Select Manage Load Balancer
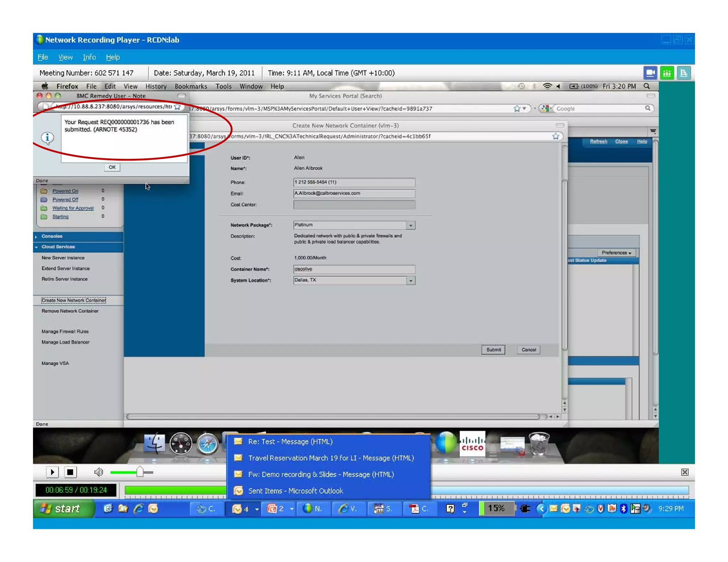The height and width of the screenshot is (562, 728). (65, 342)
